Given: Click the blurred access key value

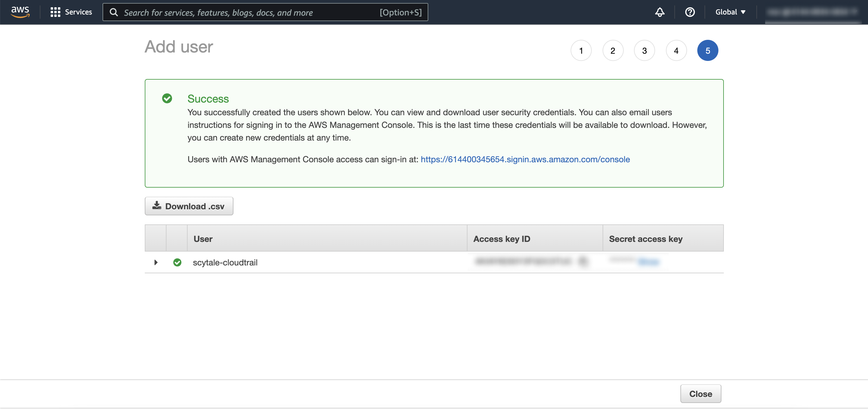Looking at the screenshot, I should click(523, 261).
